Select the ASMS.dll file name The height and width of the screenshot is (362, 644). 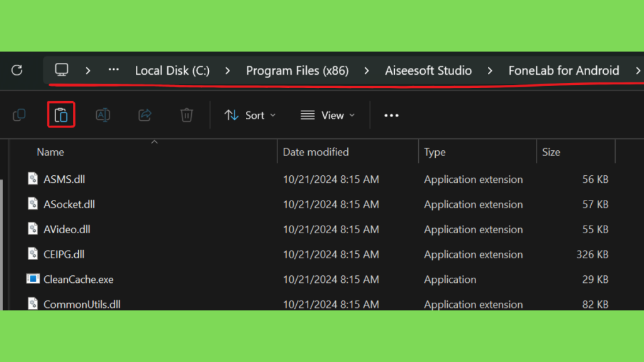coord(64,179)
